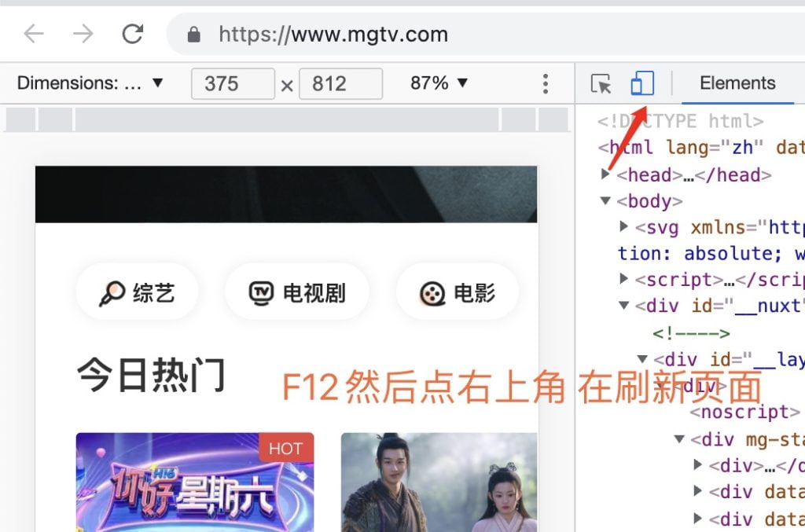Image resolution: width=805 pixels, height=532 pixels.
Task: Tap the 综艺 category button
Action: (137, 293)
